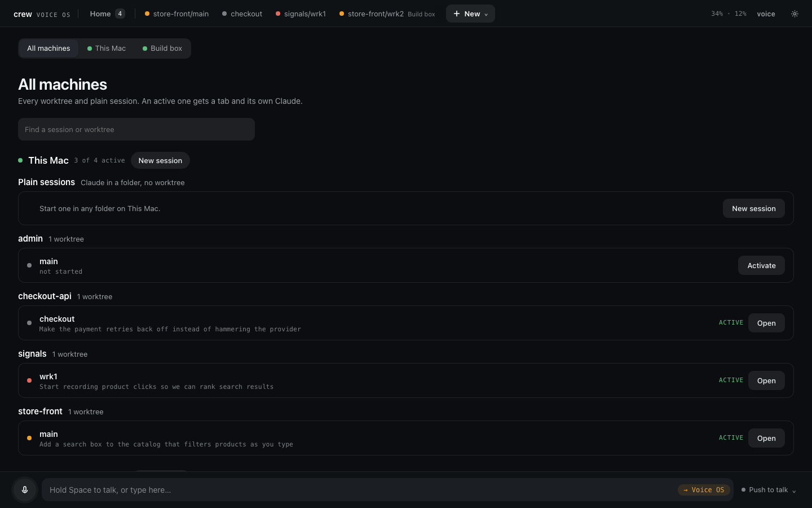This screenshot has width=812, height=508.
Task: Expand the Push to talk mode menu
Action: (x=769, y=490)
